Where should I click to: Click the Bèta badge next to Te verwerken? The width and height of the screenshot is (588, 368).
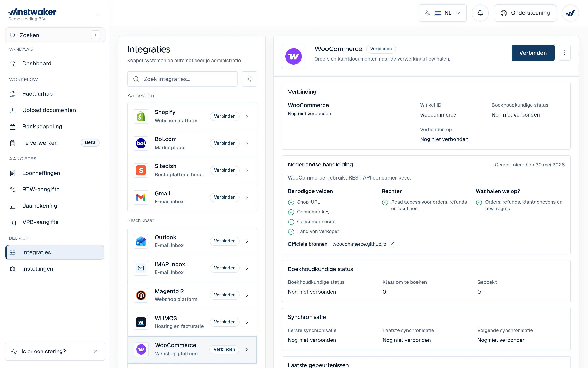tap(90, 143)
